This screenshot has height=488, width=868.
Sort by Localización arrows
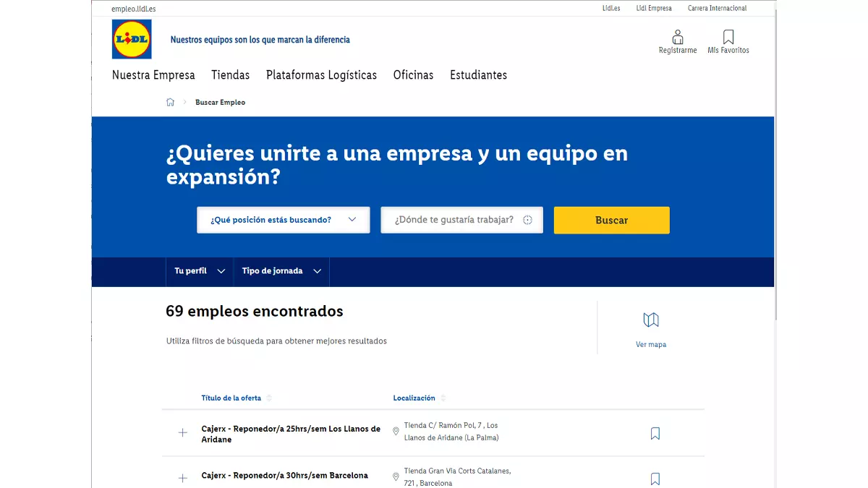tap(443, 398)
